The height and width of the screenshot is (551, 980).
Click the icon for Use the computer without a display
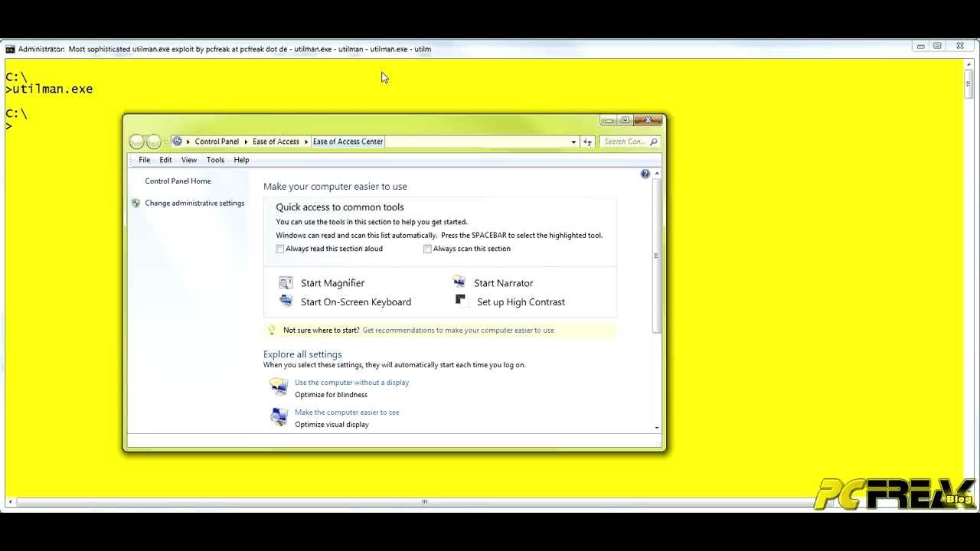279,387
